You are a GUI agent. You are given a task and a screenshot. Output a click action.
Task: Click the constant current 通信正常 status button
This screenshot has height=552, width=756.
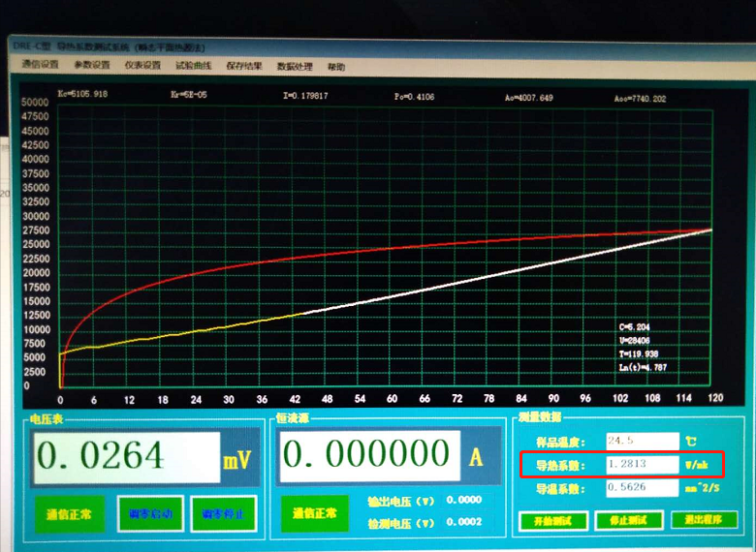[313, 513]
